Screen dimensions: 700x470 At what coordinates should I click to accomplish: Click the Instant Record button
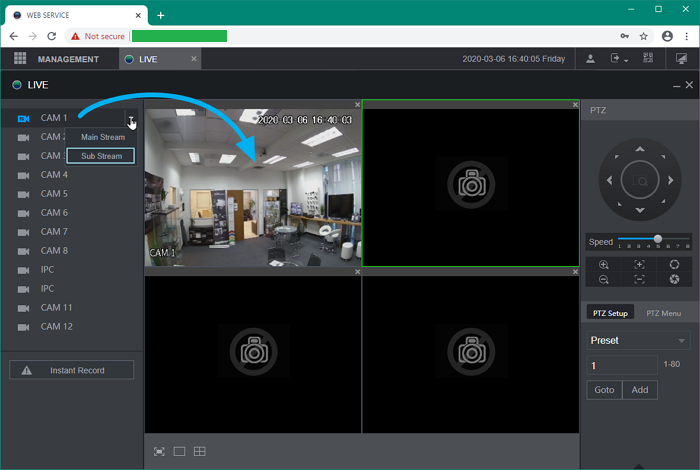[x=71, y=371]
